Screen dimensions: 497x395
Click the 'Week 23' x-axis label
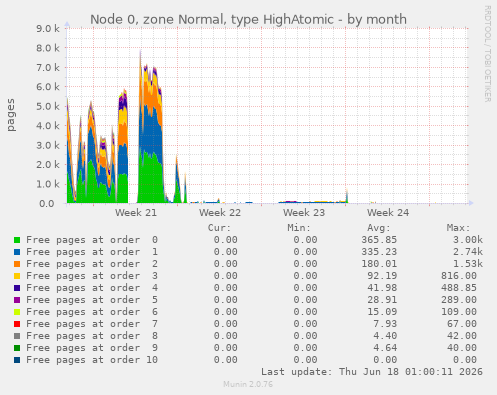[304, 213]
